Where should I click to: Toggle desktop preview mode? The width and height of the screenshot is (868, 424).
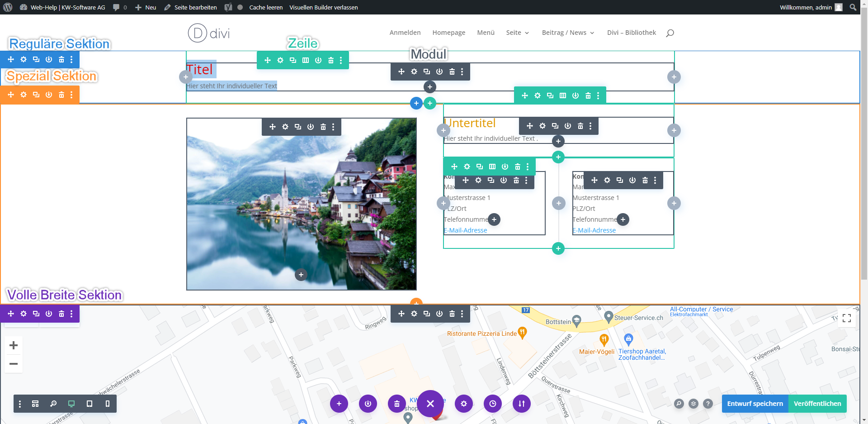click(71, 404)
